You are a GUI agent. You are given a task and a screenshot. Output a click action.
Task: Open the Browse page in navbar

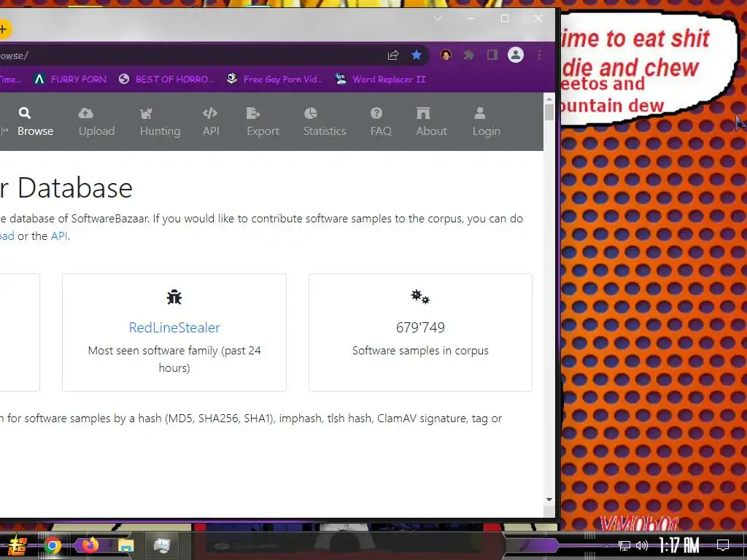pos(35,122)
